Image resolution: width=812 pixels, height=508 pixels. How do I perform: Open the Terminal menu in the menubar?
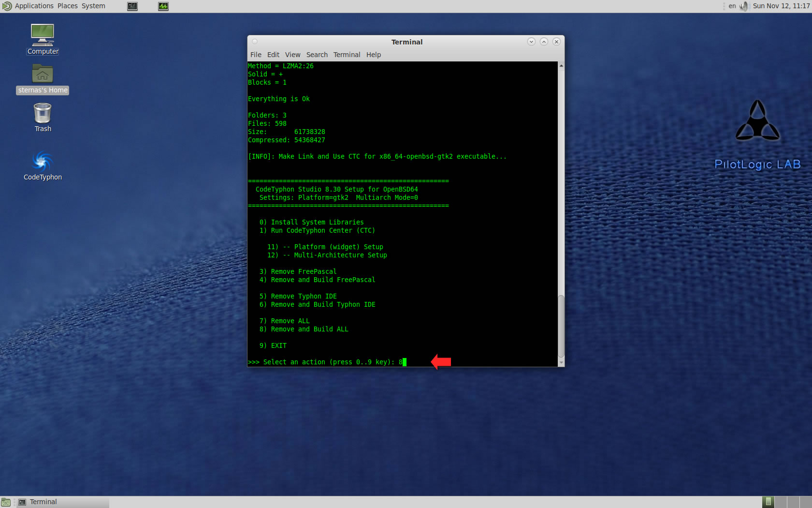[x=347, y=55]
